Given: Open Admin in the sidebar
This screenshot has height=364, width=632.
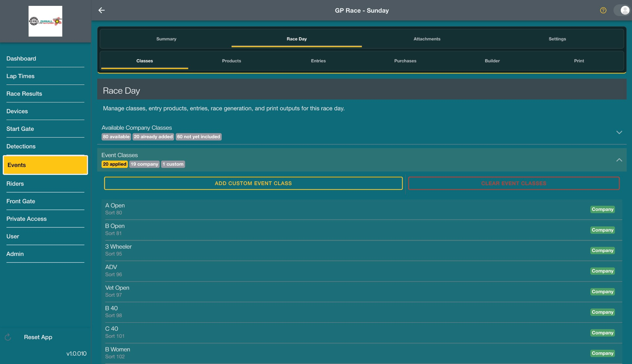Looking at the screenshot, I should pyautogui.click(x=45, y=254).
